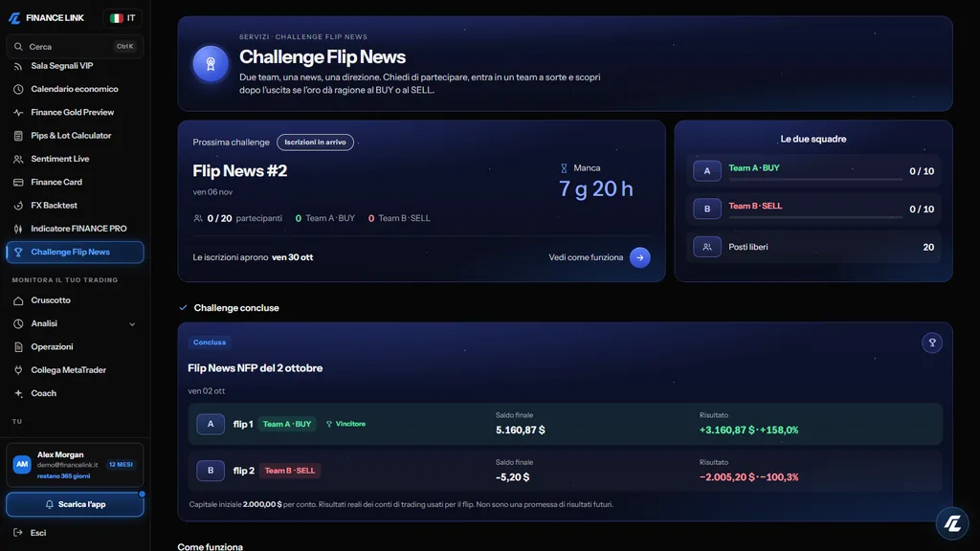This screenshot has width=980, height=551.
Task: Click the Conclusa status badge
Action: pos(210,342)
